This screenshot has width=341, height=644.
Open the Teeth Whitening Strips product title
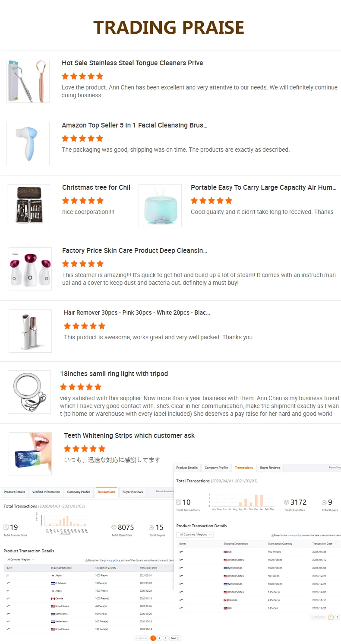[129, 436]
